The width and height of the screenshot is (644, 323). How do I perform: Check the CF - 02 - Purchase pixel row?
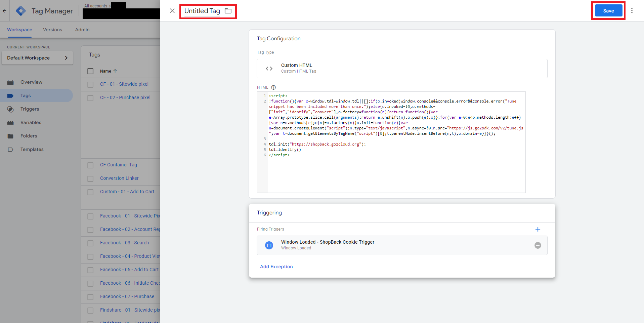tap(90, 98)
